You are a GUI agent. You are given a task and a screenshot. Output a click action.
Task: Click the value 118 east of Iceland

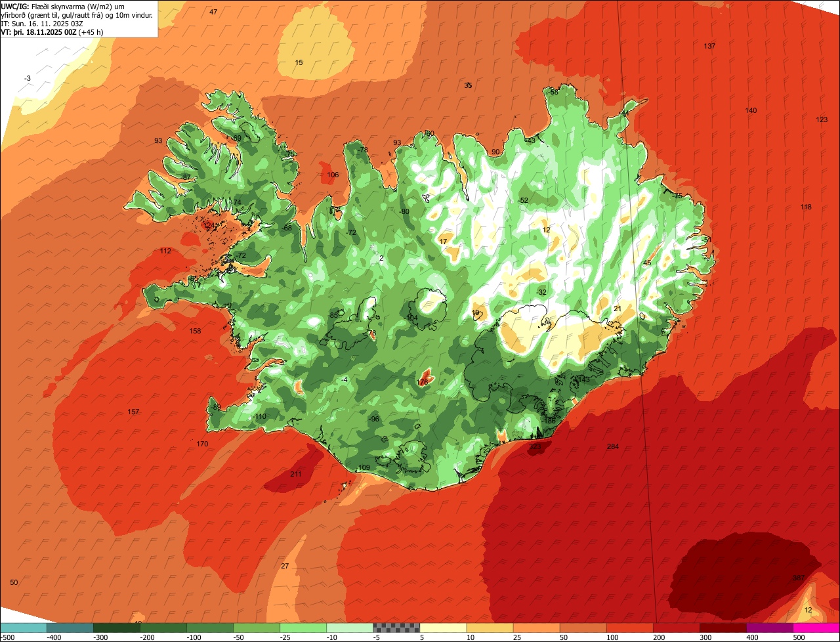[806, 207]
